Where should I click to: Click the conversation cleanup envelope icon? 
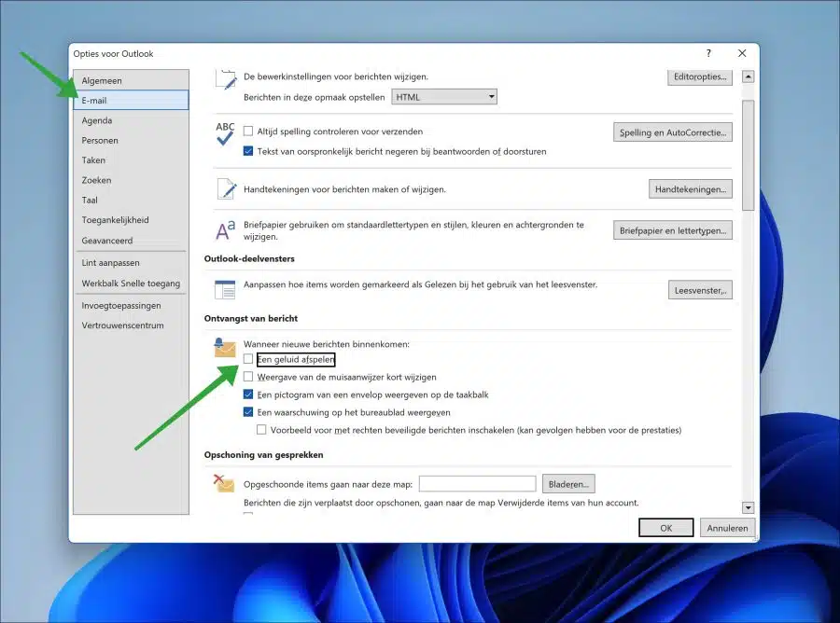224,483
